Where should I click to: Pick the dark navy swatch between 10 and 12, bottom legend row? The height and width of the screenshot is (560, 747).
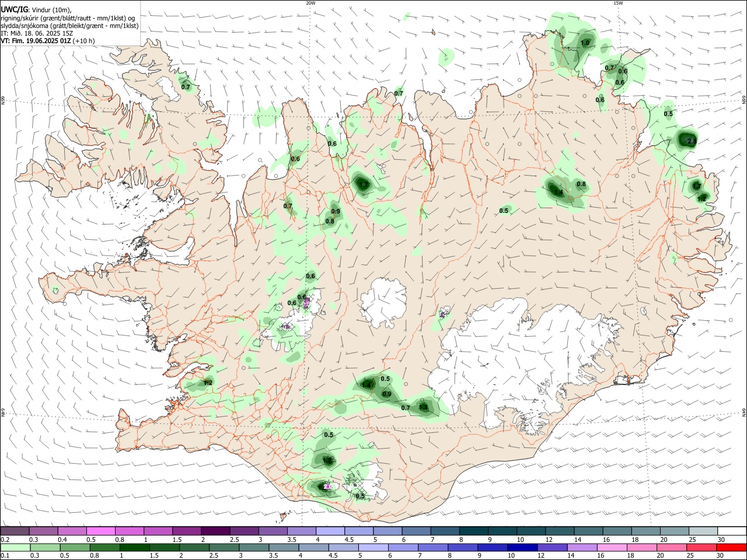point(522,548)
